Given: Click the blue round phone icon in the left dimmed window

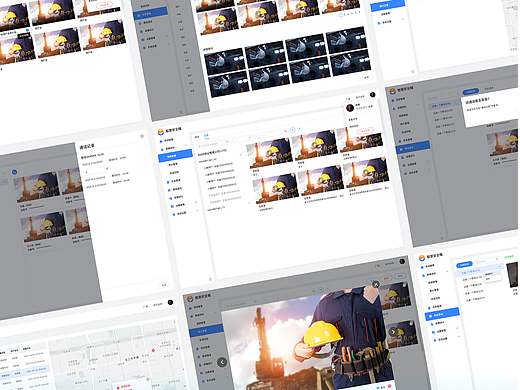Looking at the screenshot, I should 14,172.
